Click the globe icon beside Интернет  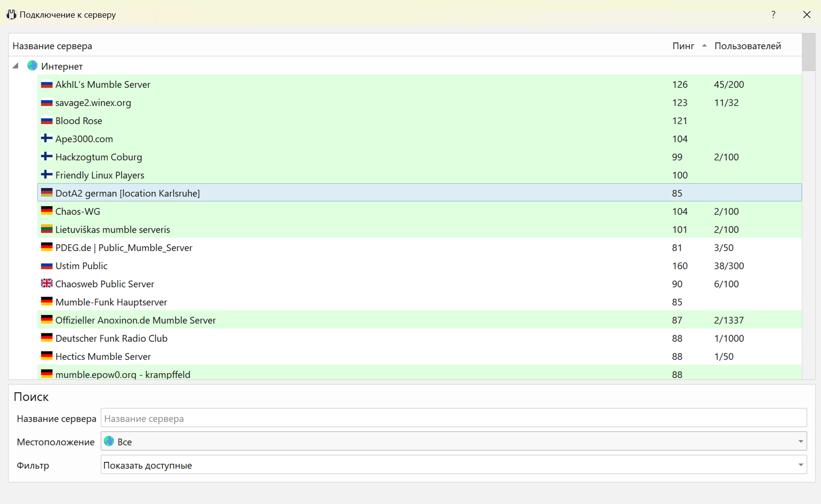(x=32, y=66)
